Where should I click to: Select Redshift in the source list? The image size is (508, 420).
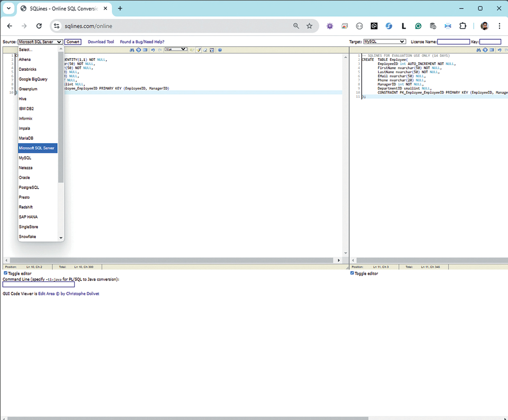[38, 207]
